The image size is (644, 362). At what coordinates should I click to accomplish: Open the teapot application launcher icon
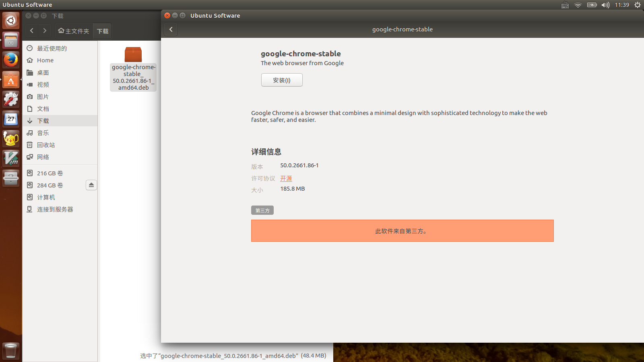11,139
